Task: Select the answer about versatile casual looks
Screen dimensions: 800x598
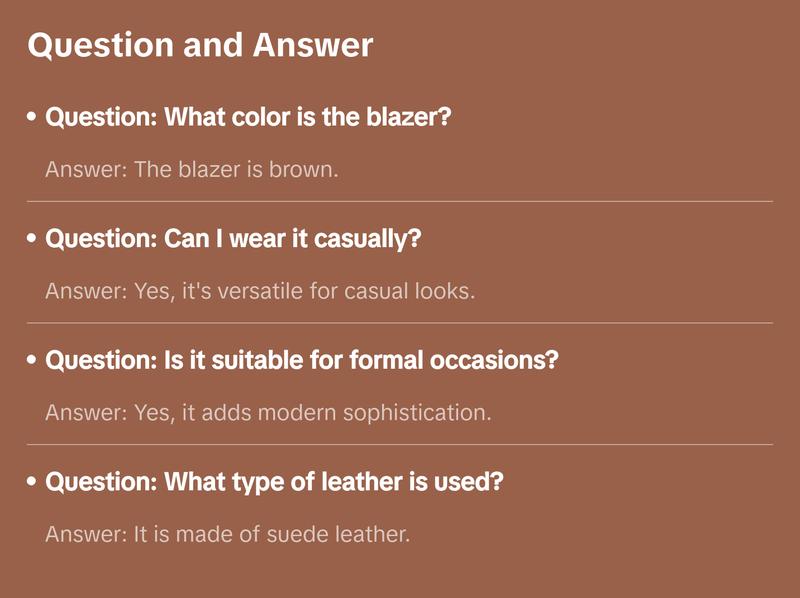Action: (260, 291)
